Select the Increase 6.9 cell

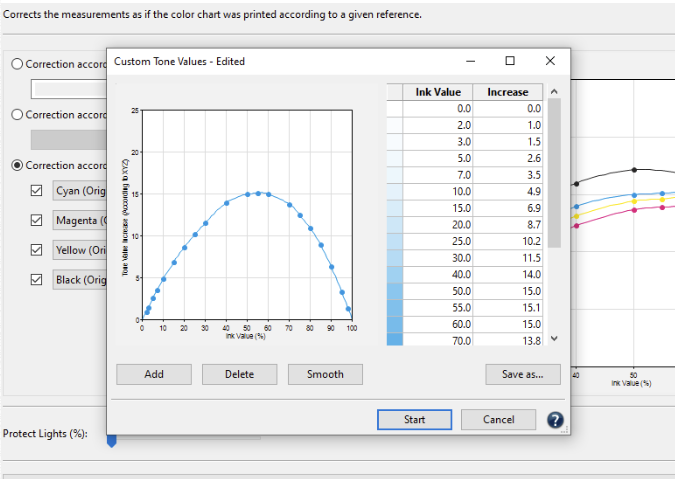point(508,208)
